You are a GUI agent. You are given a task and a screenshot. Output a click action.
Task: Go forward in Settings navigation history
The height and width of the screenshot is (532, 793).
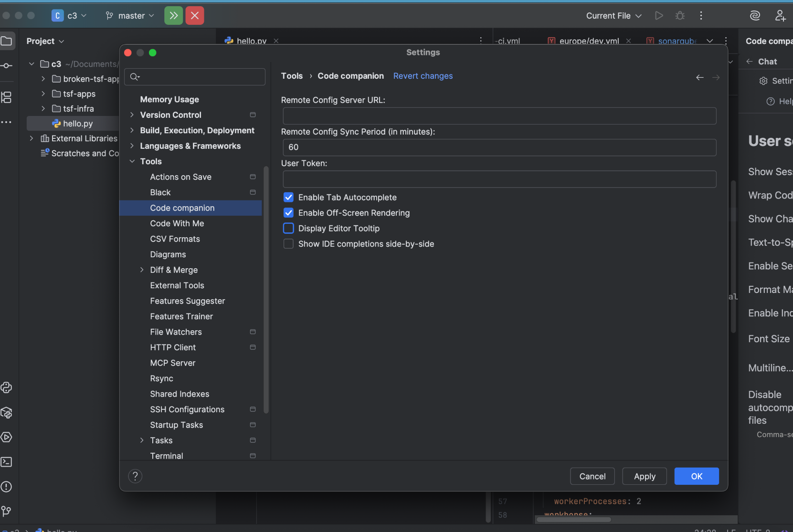coord(716,77)
